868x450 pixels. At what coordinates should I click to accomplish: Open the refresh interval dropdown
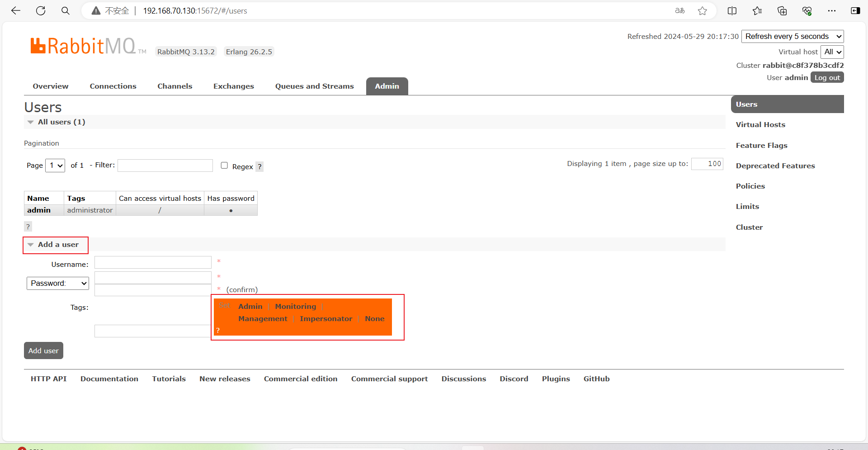[x=793, y=36]
